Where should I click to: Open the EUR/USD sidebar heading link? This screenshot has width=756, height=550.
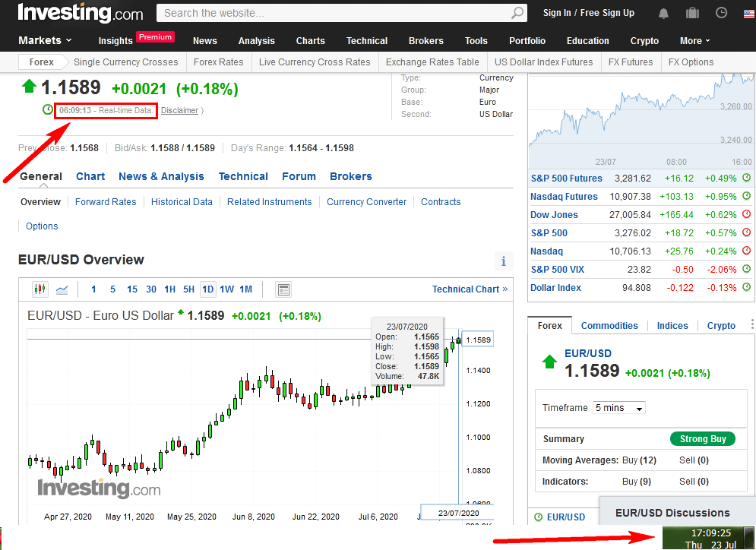[588, 353]
